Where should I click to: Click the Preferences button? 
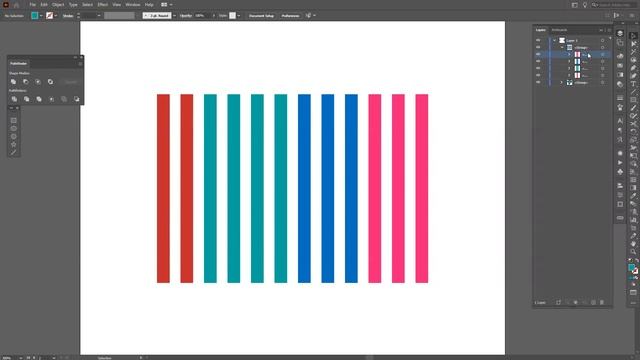(290, 16)
